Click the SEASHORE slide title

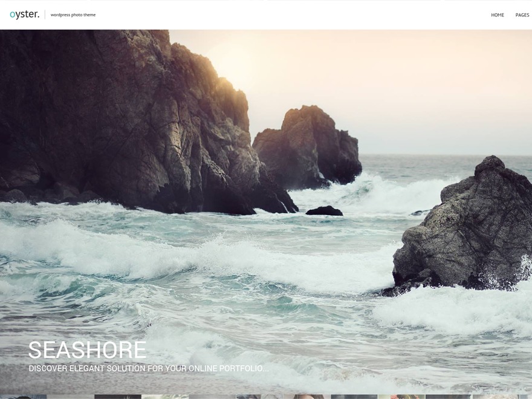(x=87, y=350)
